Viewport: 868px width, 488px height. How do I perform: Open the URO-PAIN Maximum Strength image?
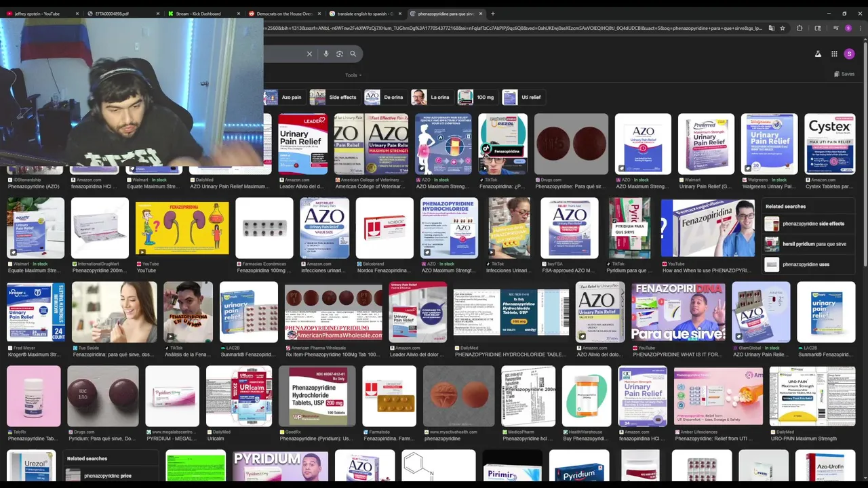[x=812, y=396]
